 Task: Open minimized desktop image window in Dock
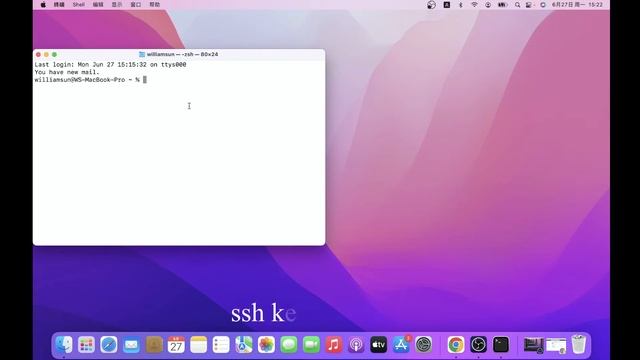pos(533,345)
